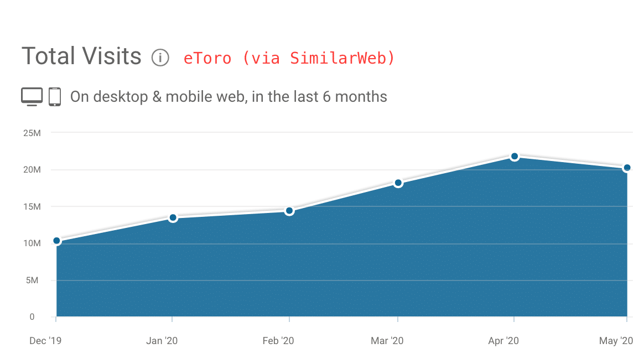
Task: Click the 15M y-axis label
Action: coord(32,206)
